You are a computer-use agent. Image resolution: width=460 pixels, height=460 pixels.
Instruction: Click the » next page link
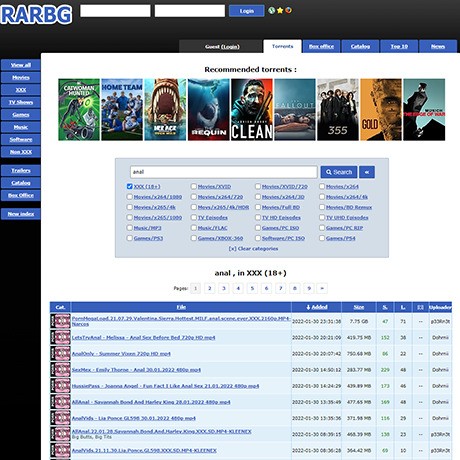[x=322, y=288]
